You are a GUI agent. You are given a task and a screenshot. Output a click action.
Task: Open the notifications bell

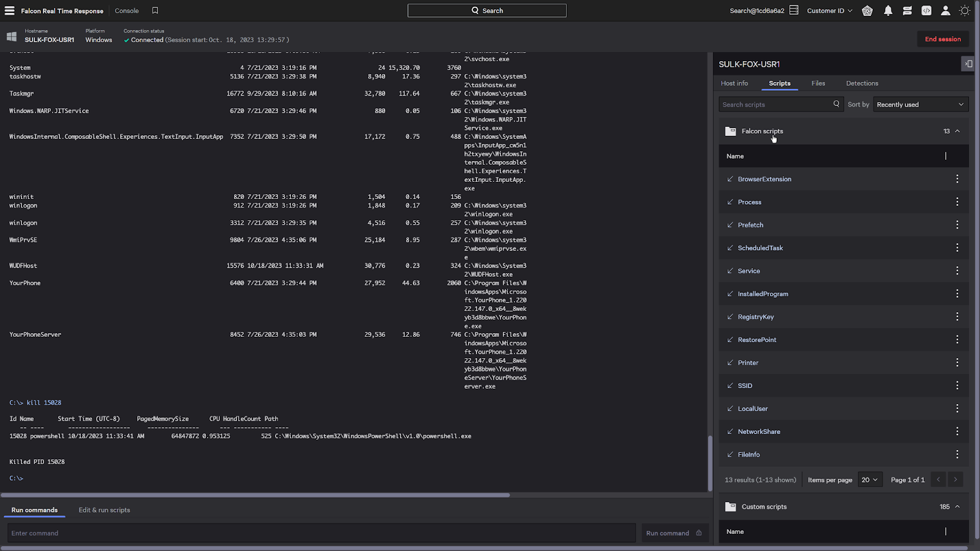pyautogui.click(x=888, y=10)
